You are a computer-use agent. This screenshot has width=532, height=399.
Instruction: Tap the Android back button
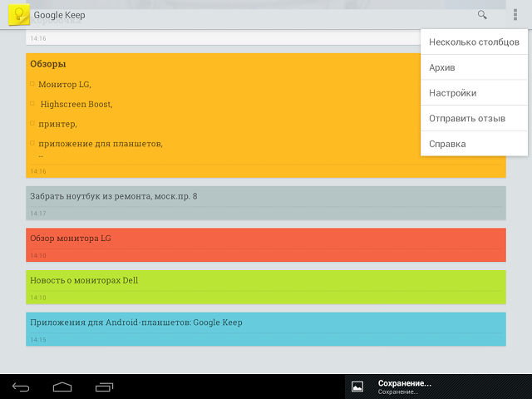tap(21, 387)
